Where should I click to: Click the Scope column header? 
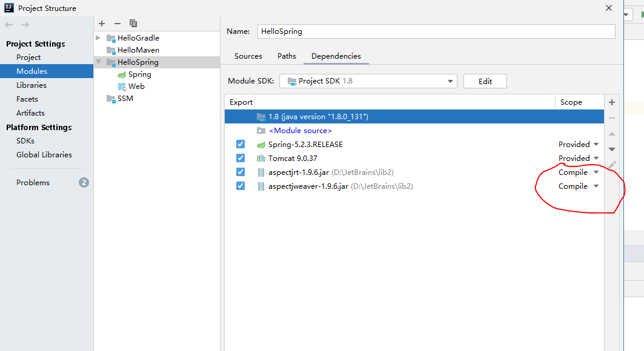coord(571,102)
